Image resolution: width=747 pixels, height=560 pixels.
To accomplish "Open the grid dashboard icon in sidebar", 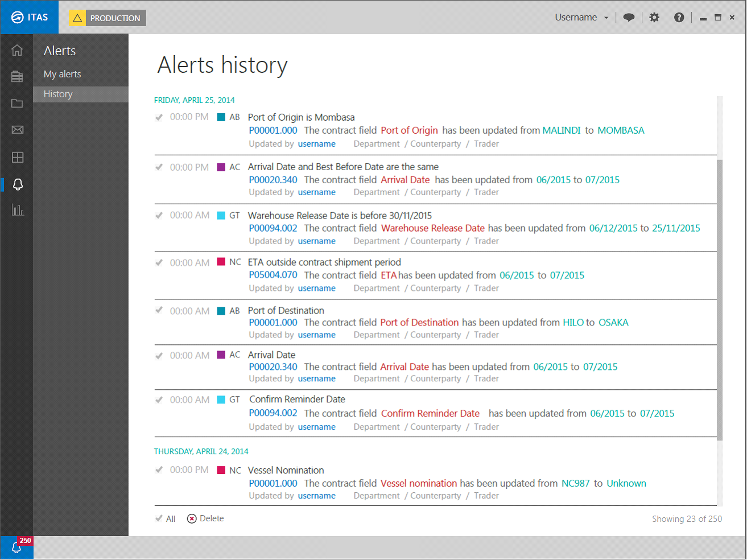I will point(17,157).
